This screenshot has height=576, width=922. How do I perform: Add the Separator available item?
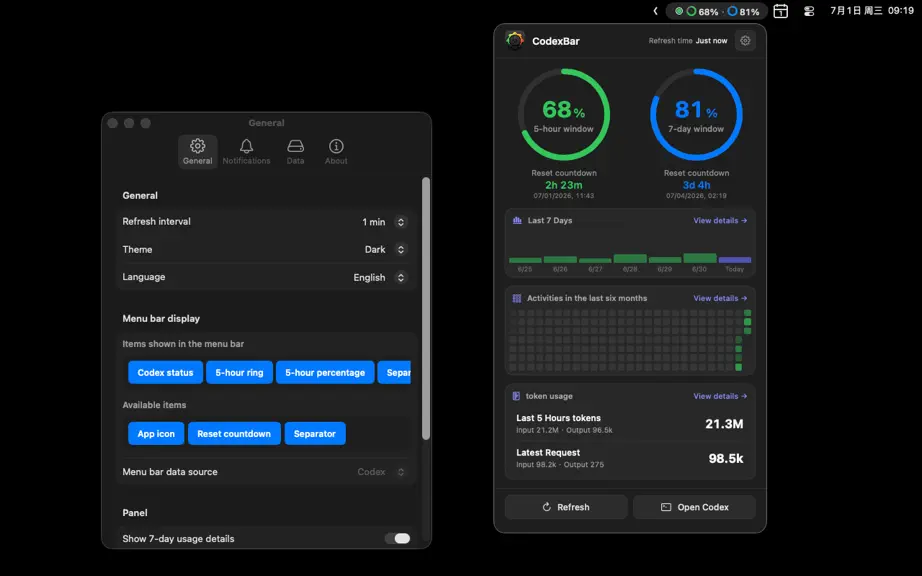(315, 434)
